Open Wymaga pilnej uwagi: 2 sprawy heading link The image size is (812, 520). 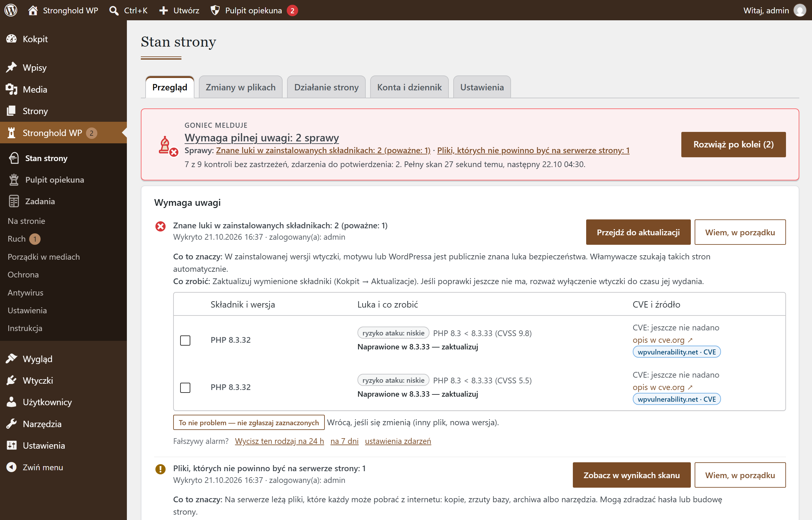261,138
